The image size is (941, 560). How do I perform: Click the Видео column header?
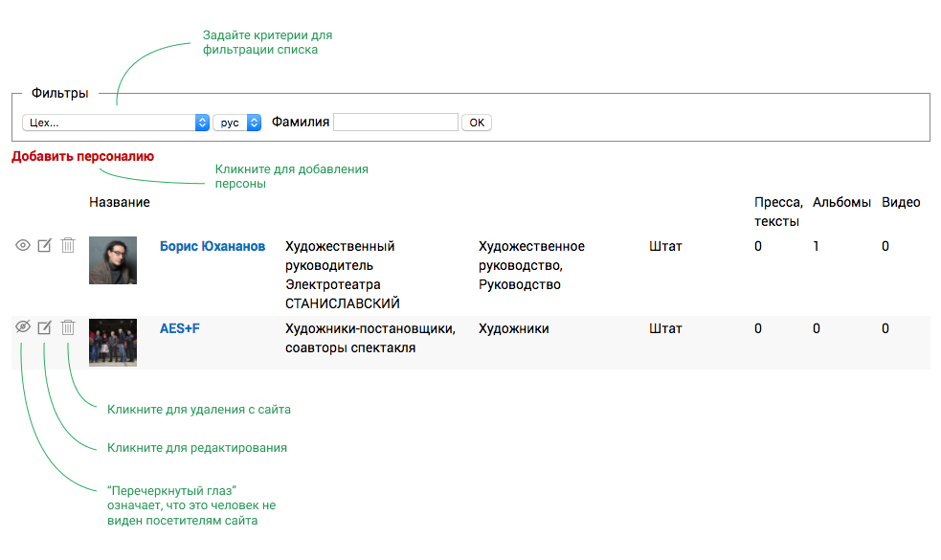(x=901, y=202)
